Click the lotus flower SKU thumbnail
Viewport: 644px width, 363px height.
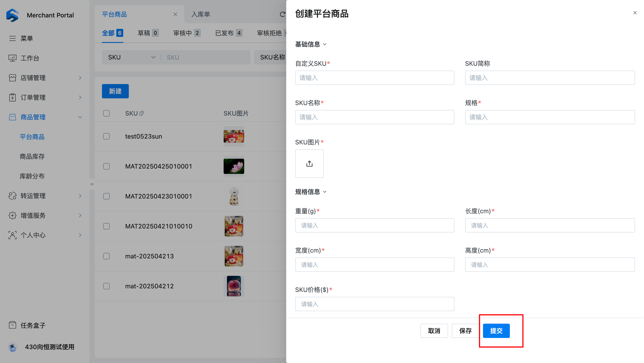tap(233, 166)
